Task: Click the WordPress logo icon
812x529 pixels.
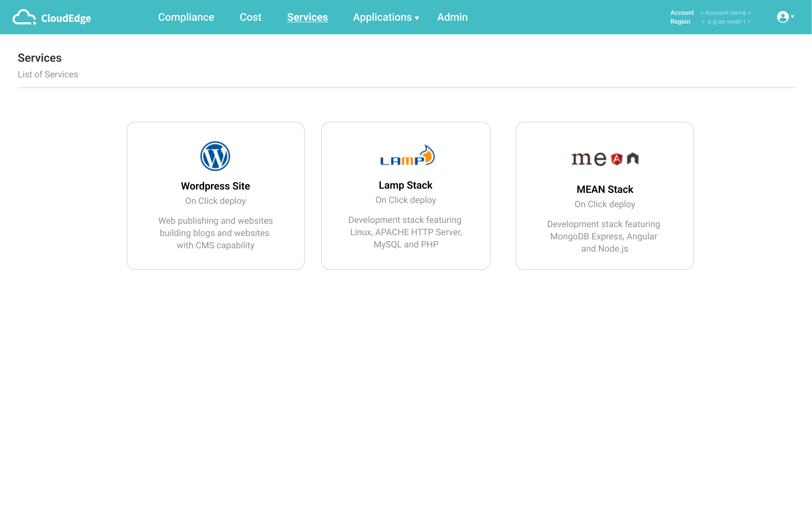Action: click(215, 156)
